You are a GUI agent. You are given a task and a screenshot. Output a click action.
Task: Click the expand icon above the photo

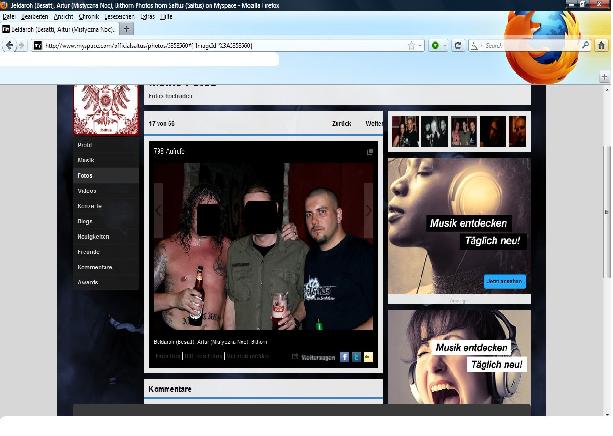[370, 152]
